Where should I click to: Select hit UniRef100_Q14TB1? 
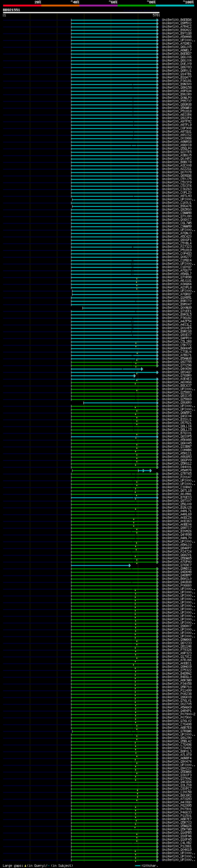(x=176, y=74)
